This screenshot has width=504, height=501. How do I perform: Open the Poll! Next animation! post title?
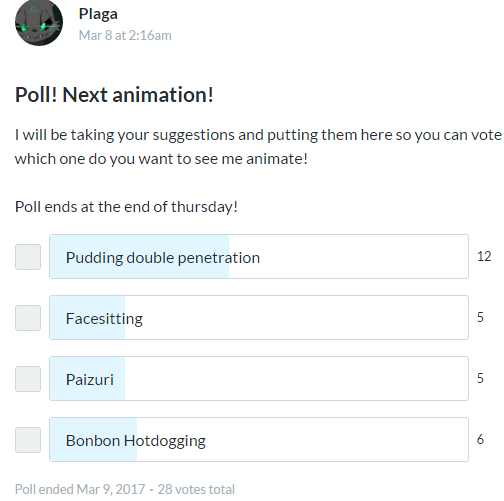114,95
